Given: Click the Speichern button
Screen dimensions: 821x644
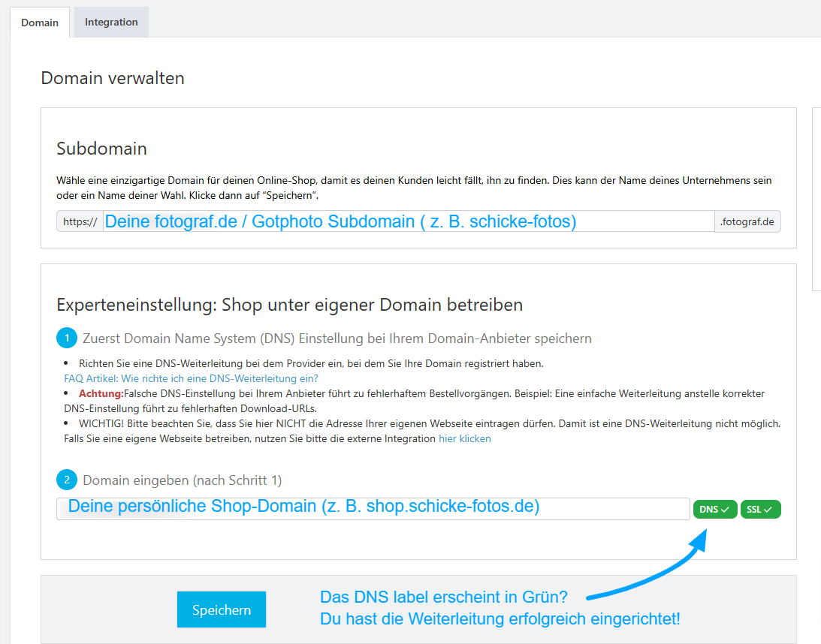Looking at the screenshot, I should (222, 609).
